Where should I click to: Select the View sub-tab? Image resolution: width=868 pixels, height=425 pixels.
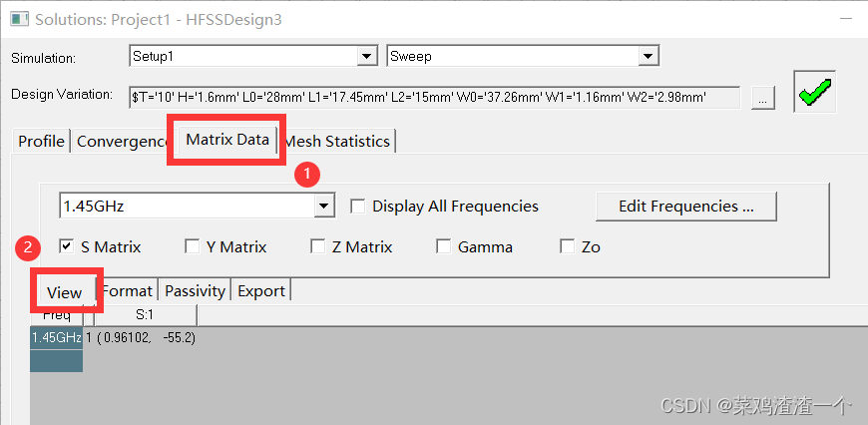(x=64, y=292)
